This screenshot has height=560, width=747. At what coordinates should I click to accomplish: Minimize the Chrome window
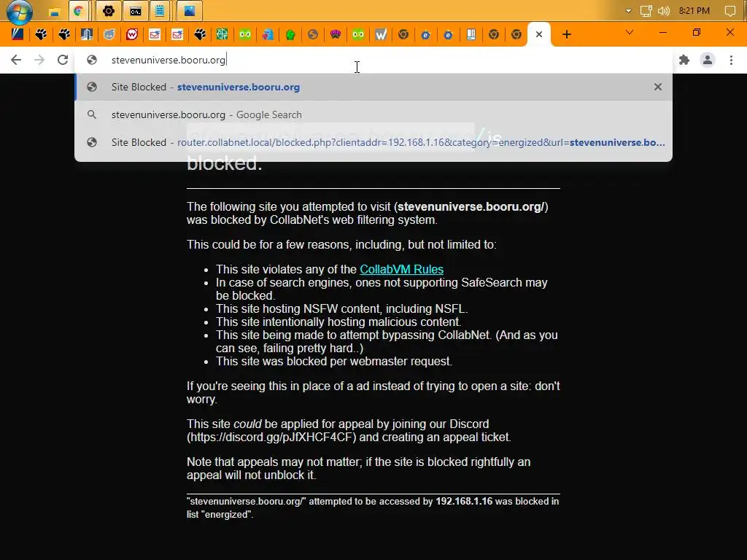pyautogui.click(x=662, y=32)
